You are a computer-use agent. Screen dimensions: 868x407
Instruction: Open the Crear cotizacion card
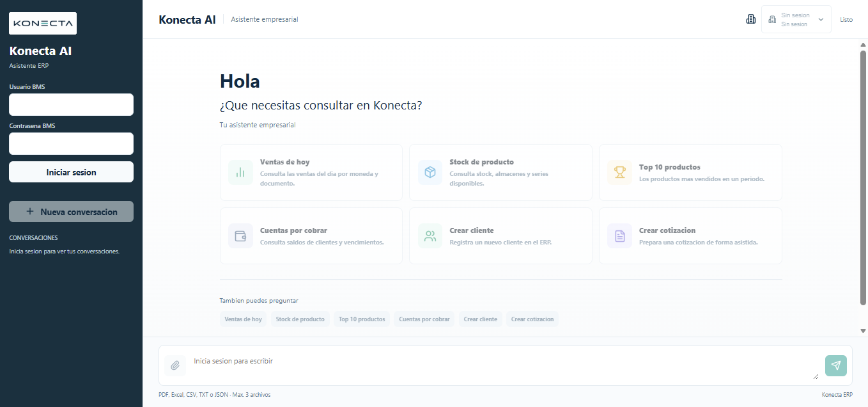(690, 235)
